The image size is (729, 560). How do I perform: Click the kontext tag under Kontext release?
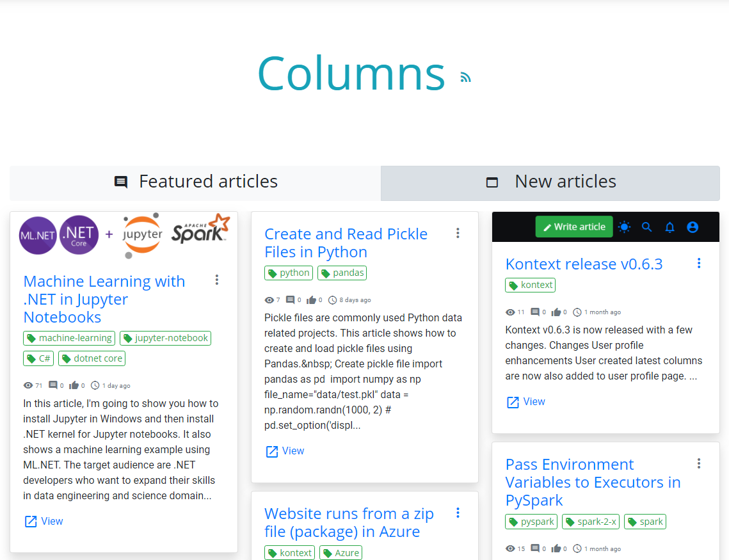tap(530, 285)
